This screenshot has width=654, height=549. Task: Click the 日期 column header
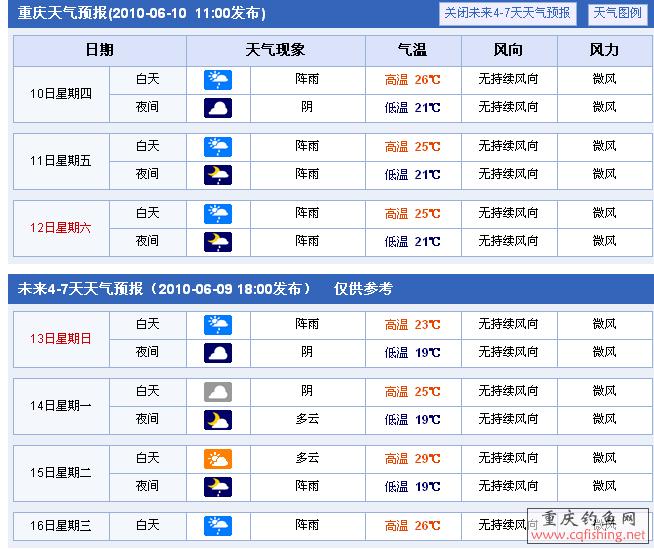point(100,50)
